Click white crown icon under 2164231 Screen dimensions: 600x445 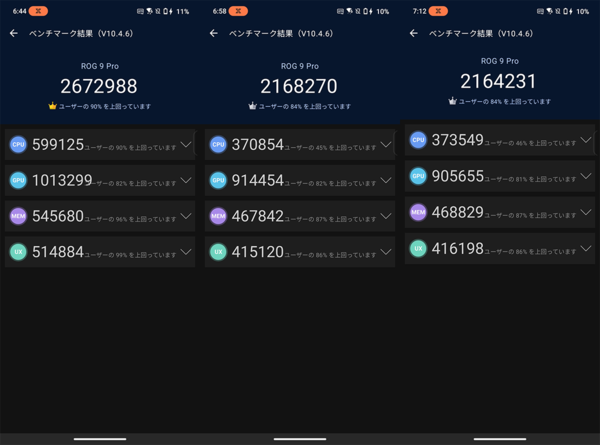[x=452, y=101]
